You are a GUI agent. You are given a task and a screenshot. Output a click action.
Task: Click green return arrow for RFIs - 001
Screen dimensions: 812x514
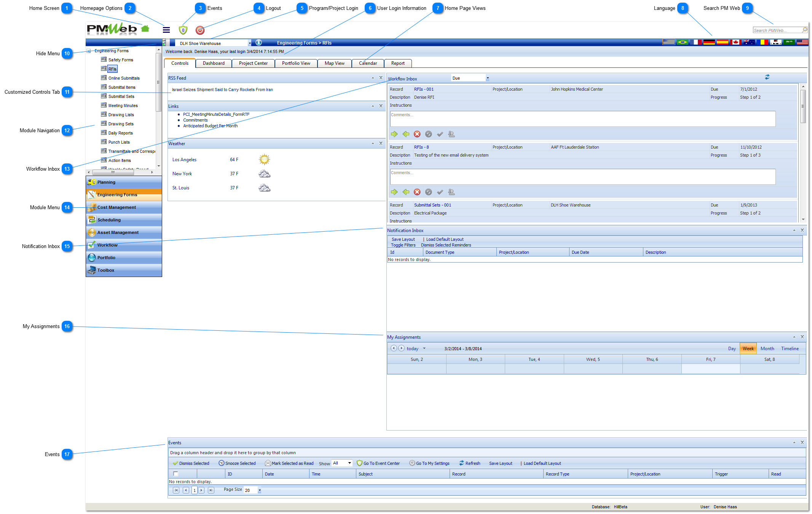[406, 134]
